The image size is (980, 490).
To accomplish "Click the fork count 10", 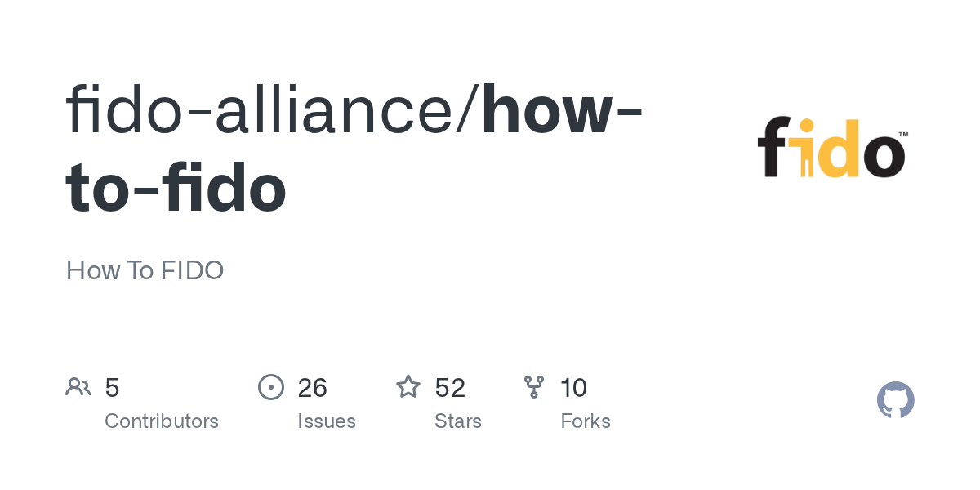I will tap(573, 388).
